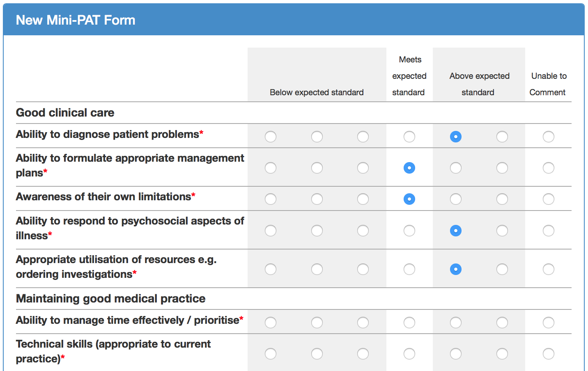Choose 'Meets expected standard' for manage time effectively
The height and width of the screenshot is (371, 588).
pyautogui.click(x=409, y=323)
